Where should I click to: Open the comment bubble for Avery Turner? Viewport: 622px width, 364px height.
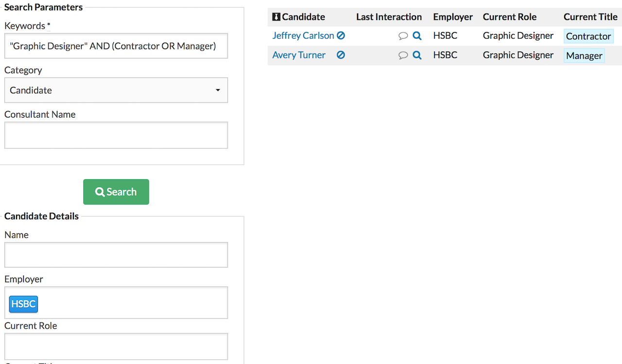(x=403, y=55)
